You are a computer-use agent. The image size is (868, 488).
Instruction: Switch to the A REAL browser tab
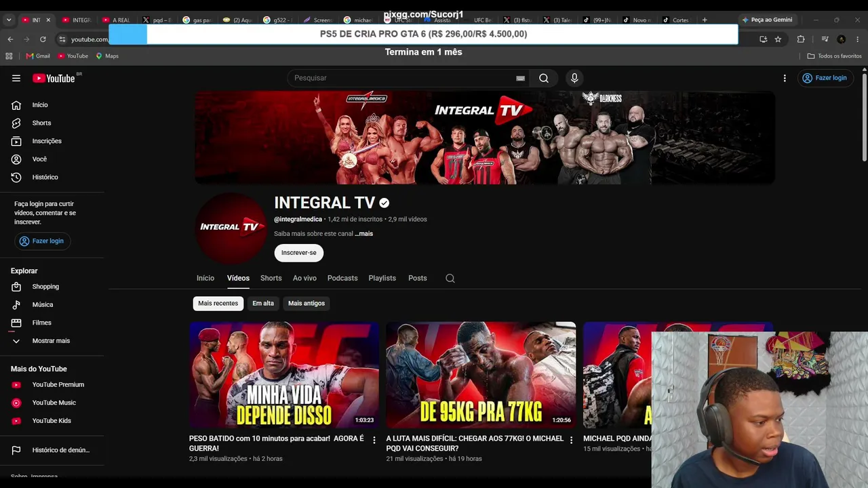coord(115,20)
